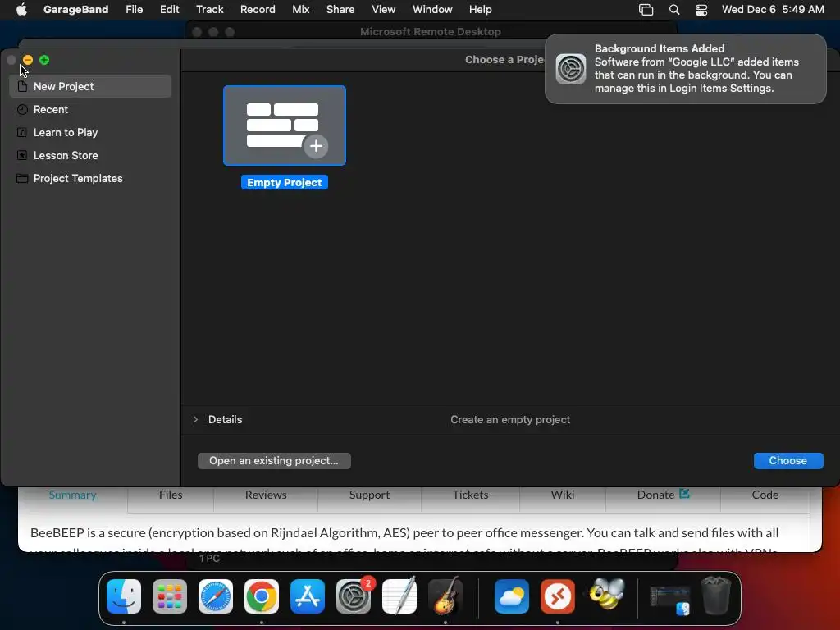Zoom the GarageBand chooser with green button
The image size is (840, 630).
[44, 60]
